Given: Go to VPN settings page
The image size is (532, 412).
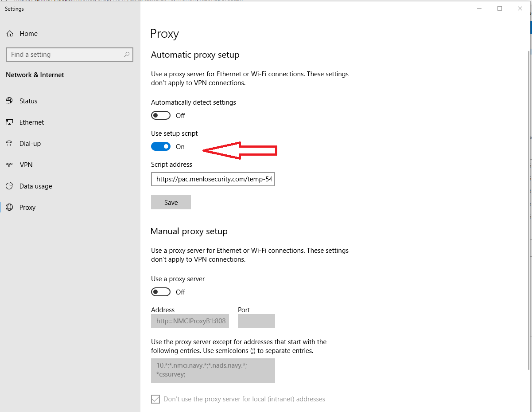Looking at the screenshot, I should click(26, 165).
